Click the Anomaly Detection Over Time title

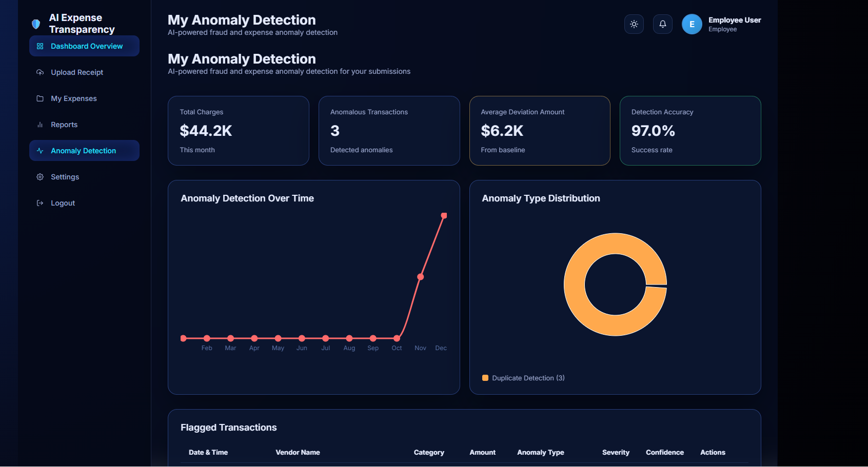[x=247, y=198]
